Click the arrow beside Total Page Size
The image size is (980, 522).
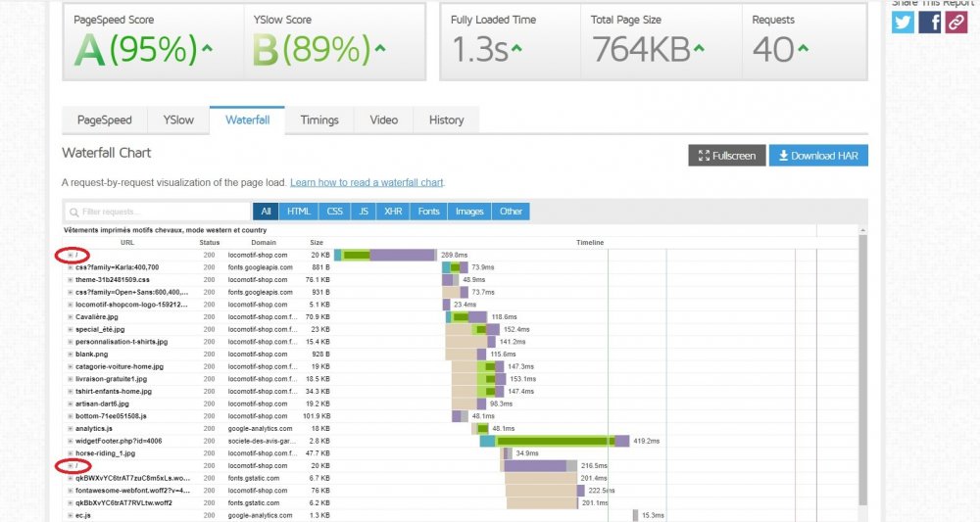point(699,47)
